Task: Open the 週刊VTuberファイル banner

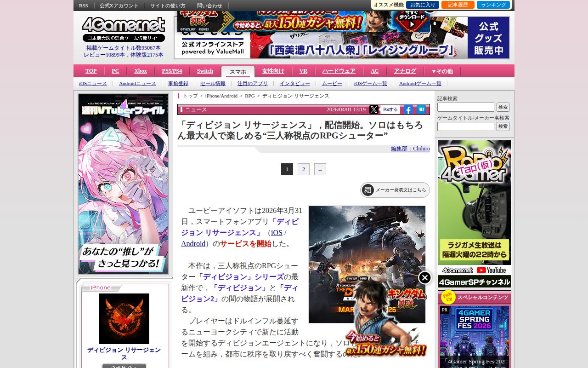Action: coord(124,184)
